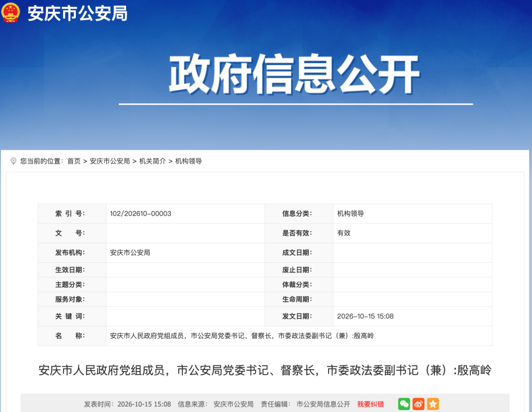Go to the 安庆市公安局 breadcrumb link
Viewport: 532px width, 412px height.
pyautogui.click(x=109, y=161)
